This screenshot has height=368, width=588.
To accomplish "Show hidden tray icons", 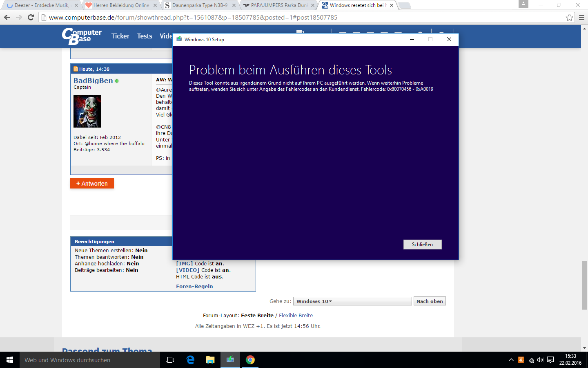I will click(x=511, y=360).
